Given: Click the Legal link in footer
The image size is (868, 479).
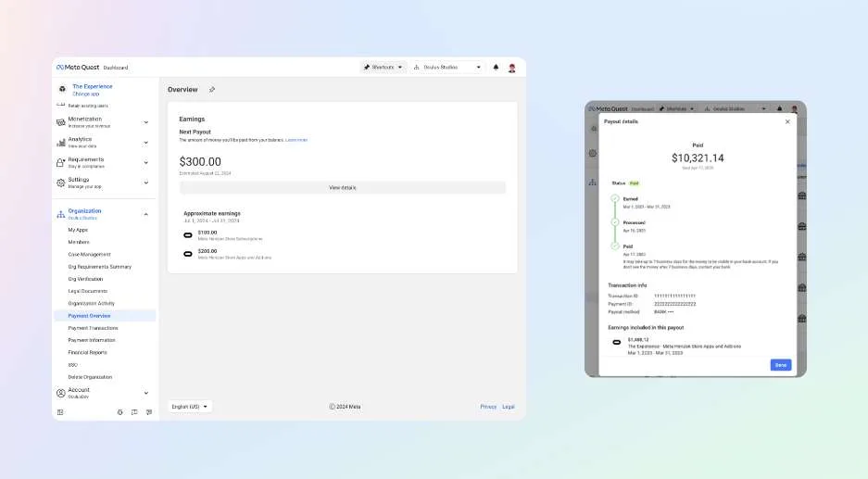Looking at the screenshot, I should 509,407.
